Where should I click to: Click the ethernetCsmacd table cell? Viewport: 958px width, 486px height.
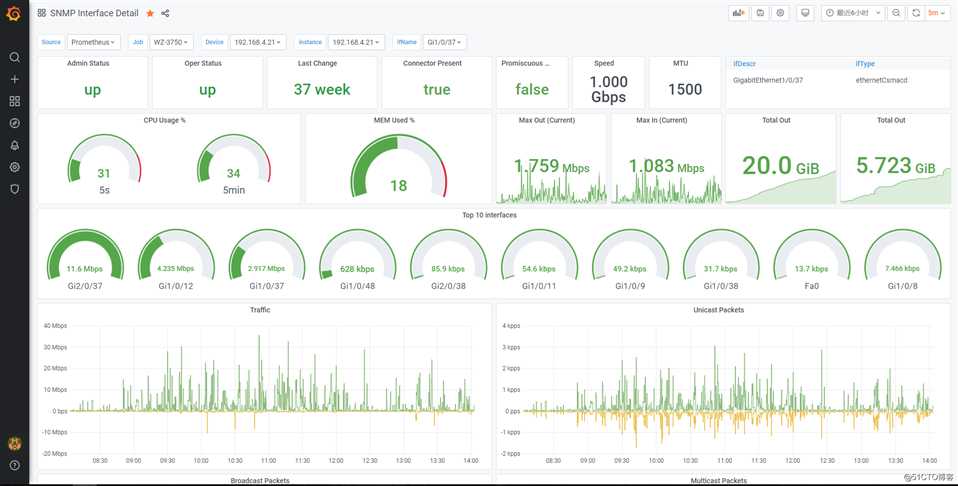[x=881, y=81]
